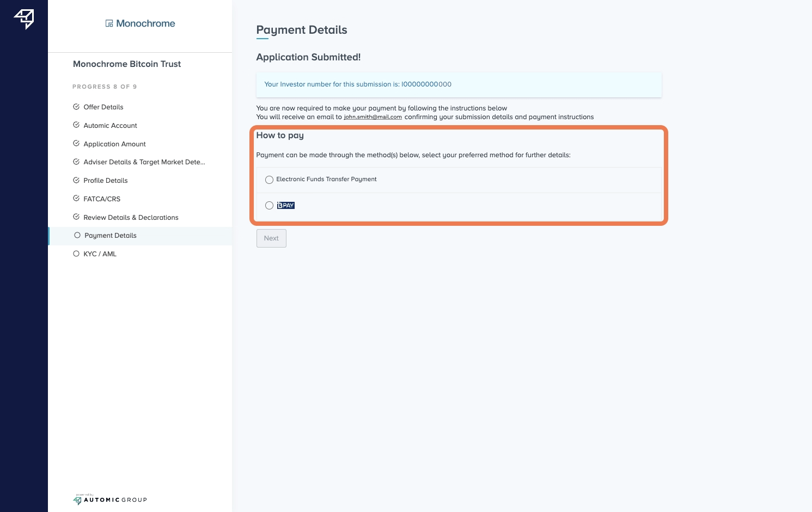Go to Review Details & Declarations step
The width and height of the screenshot is (812, 512).
point(131,218)
